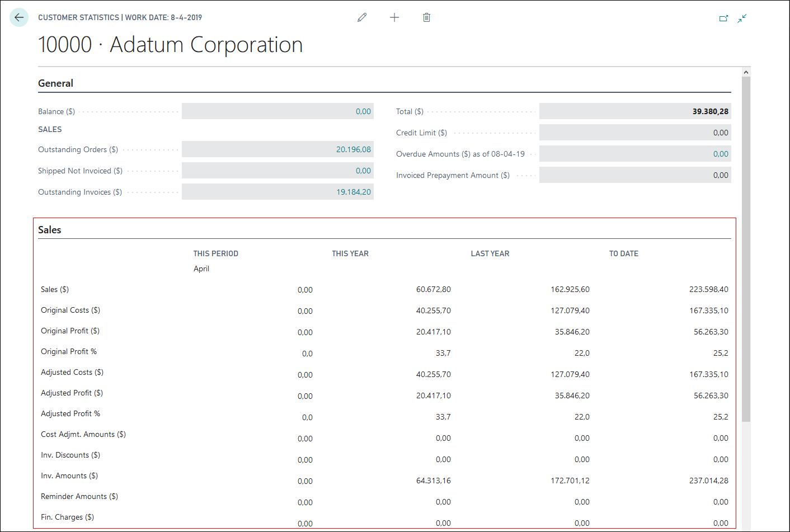
Task: Click Original Profit ($) last year 35.846,20
Action: (572, 332)
